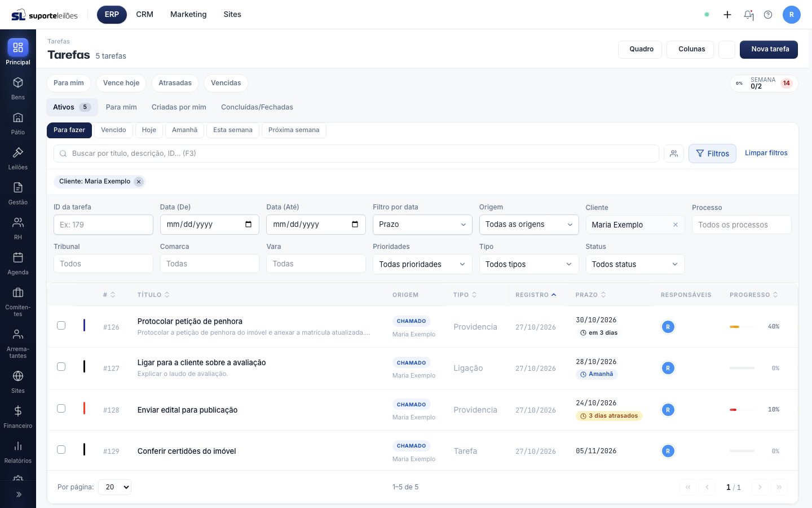The height and width of the screenshot is (508, 812).
Task: Select checkbox for task #127
Action: 61,367
